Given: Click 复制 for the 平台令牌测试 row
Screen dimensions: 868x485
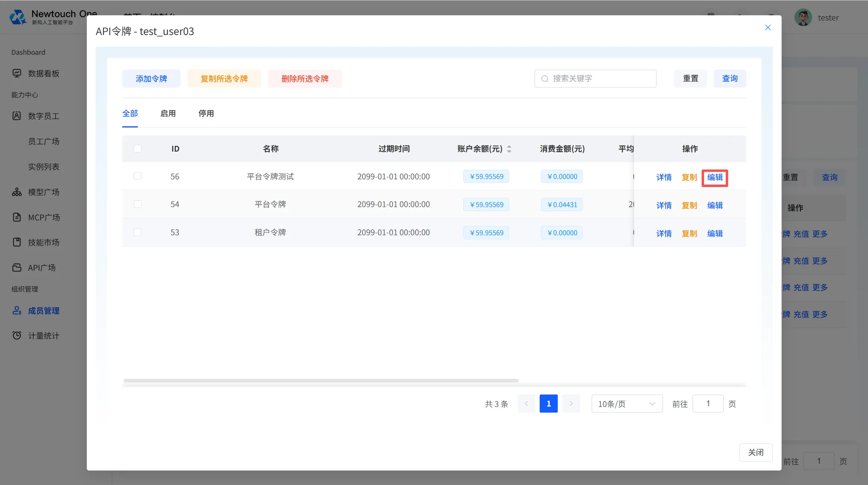Looking at the screenshot, I should pyautogui.click(x=689, y=177).
